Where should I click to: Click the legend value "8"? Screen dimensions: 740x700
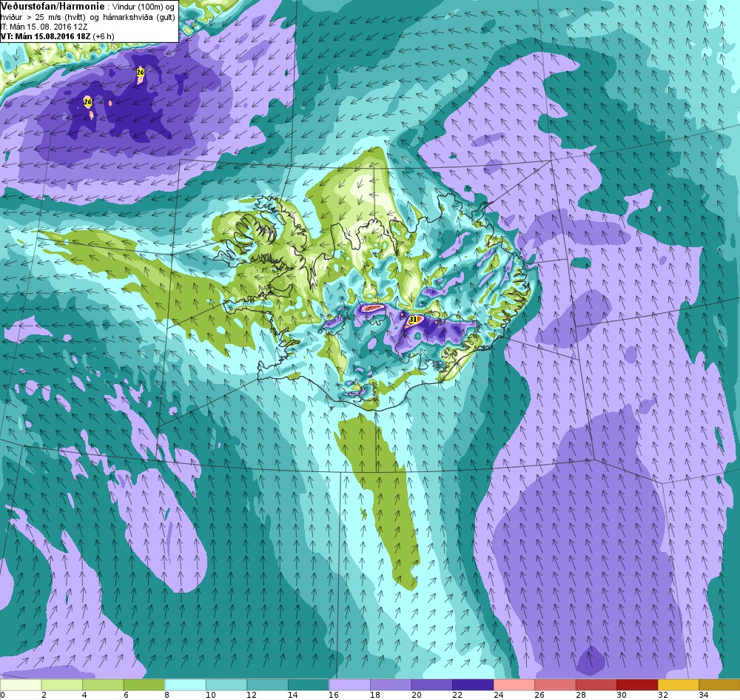pyautogui.click(x=167, y=695)
